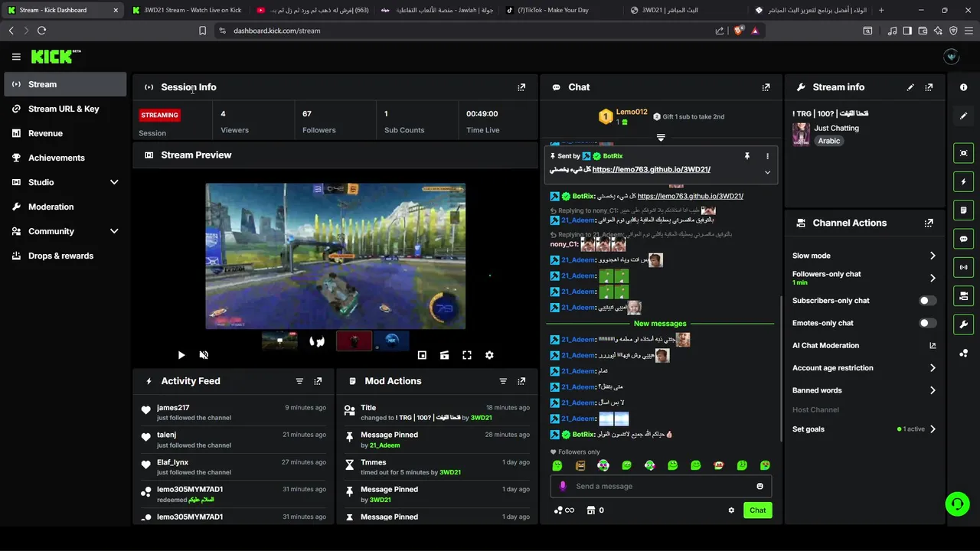This screenshot has width=980, height=551.
Task: Open a new browser tab
Action: pyautogui.click(x=881, y=10)
